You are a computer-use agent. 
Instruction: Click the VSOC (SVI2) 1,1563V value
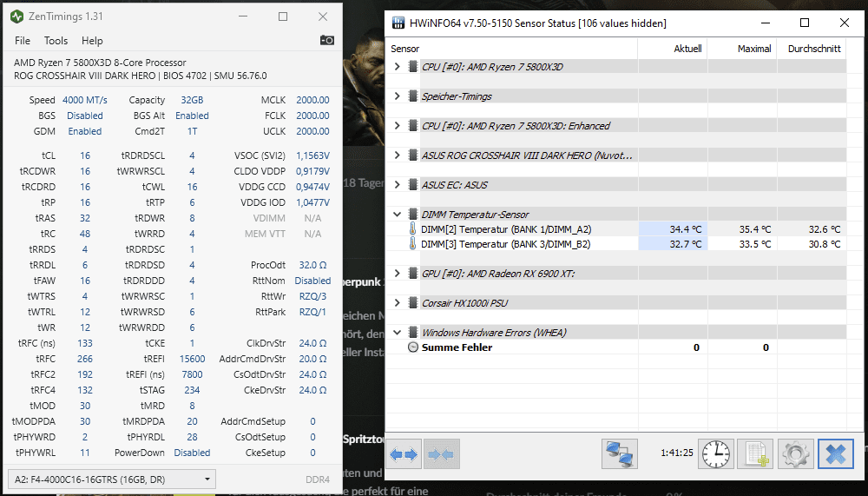point(312,155)
